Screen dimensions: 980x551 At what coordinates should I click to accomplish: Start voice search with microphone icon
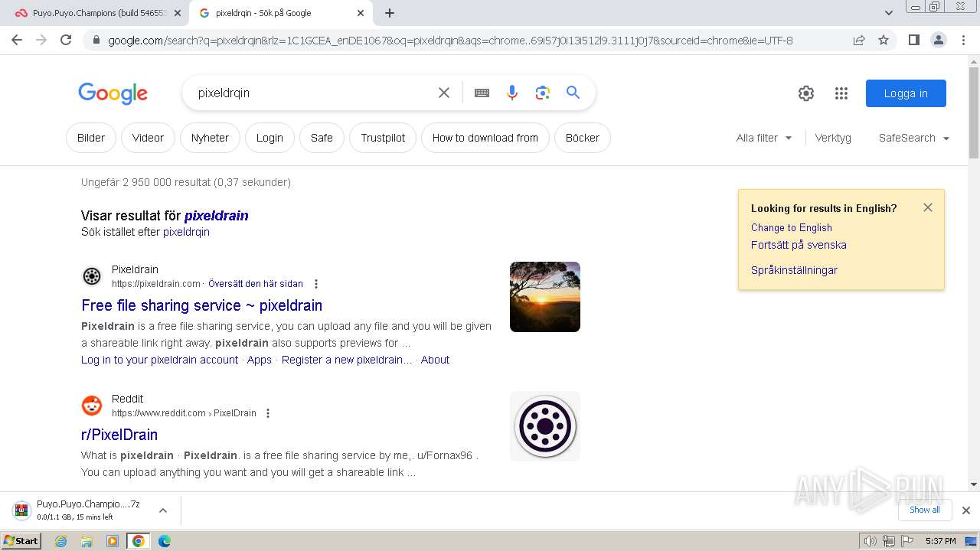tap(512, 93)
